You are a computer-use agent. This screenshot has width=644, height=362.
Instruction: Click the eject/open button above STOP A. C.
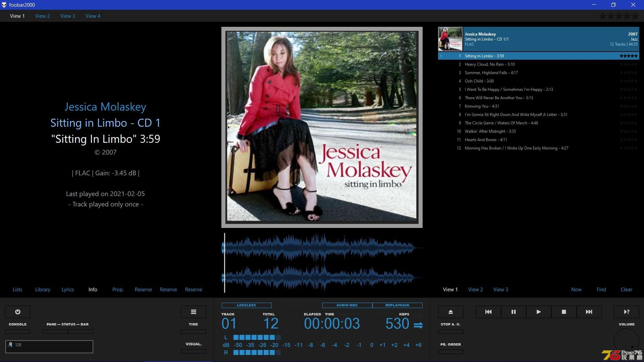pyautogui.click(x=451, y=312)
